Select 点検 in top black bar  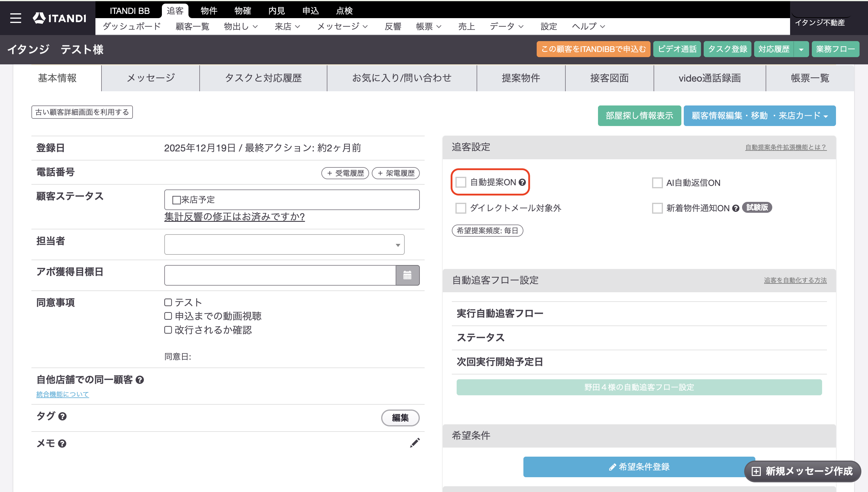point(344,11)
